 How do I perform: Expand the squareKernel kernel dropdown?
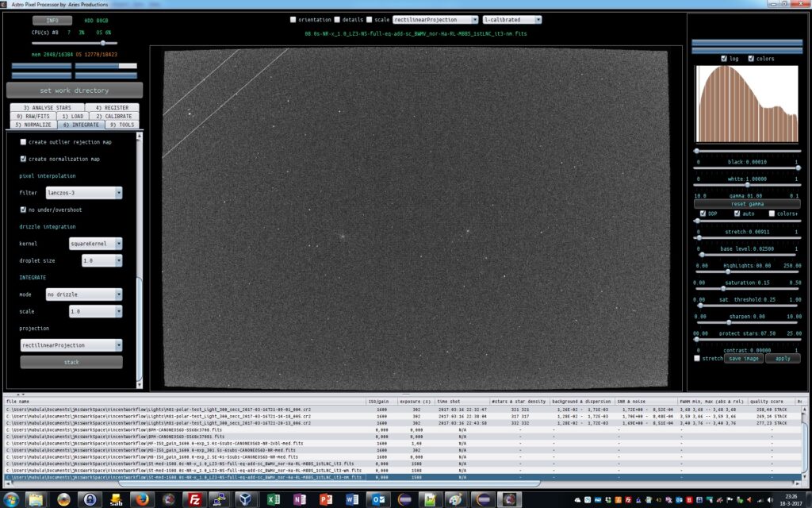pyautogui.click(x=96, y=244)
